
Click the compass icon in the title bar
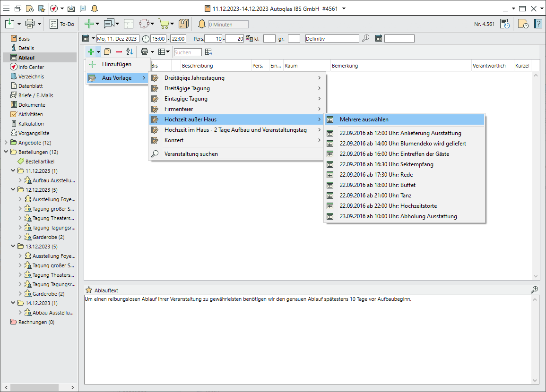tap(53, 9)
